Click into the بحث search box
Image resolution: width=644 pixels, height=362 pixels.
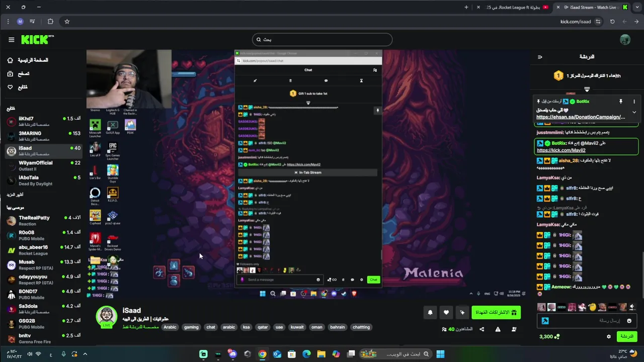(x=322, y=39)
